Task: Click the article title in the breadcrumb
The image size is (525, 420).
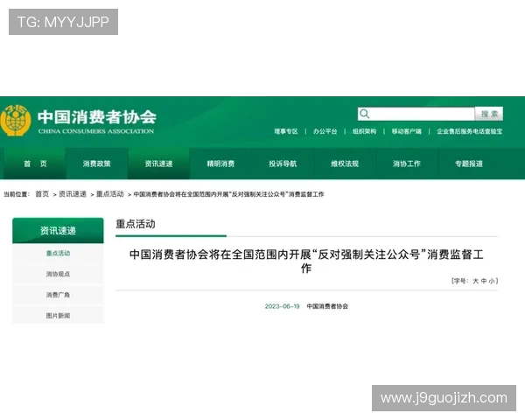Action: pyautogui.click(x=228, y=194)
